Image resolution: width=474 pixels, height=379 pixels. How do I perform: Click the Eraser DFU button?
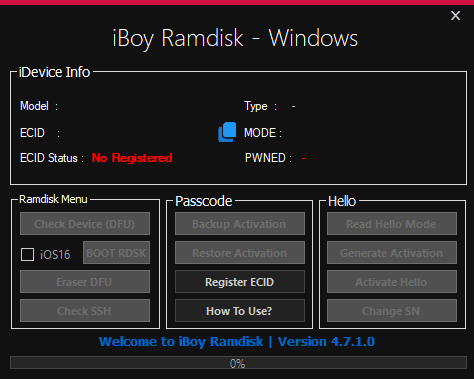pos(85,282)
